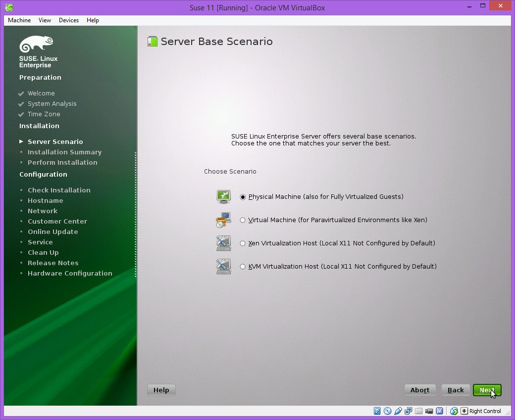515x420 pixels.
Task: Open the View menu
Action: (45, 20)
